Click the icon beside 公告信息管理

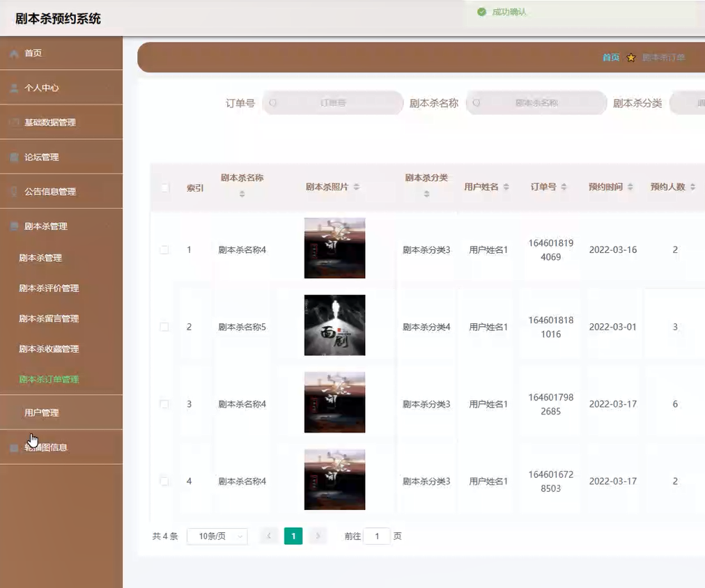point(14,192)
